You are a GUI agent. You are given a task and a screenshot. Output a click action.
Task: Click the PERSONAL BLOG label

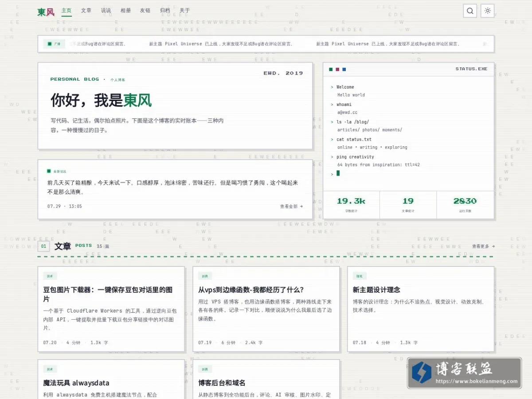[x=74, y=79]
